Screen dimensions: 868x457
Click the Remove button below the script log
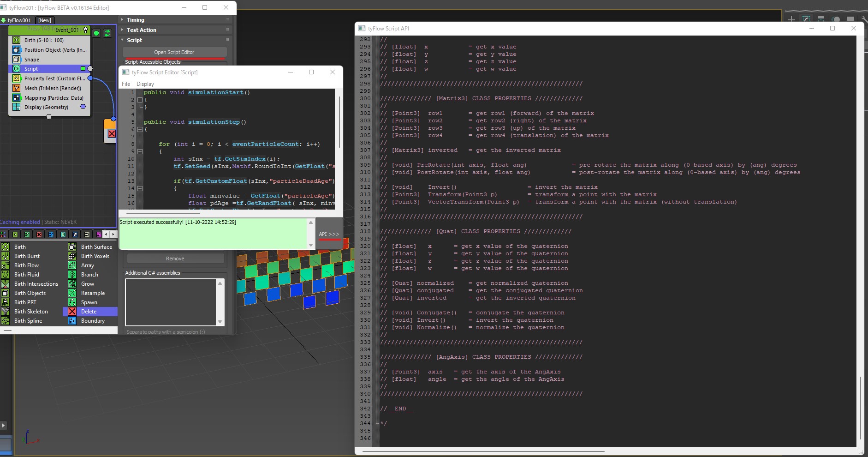pyautogui.click(x=174, y=259)
